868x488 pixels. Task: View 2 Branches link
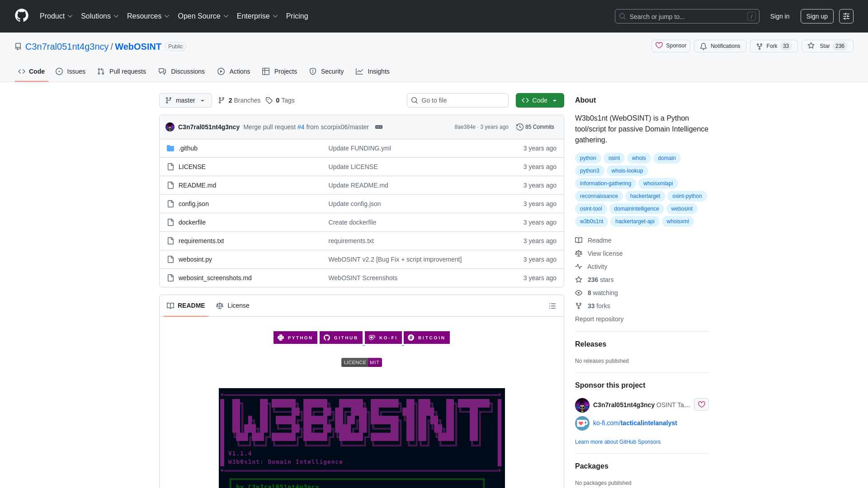point(240,100)
